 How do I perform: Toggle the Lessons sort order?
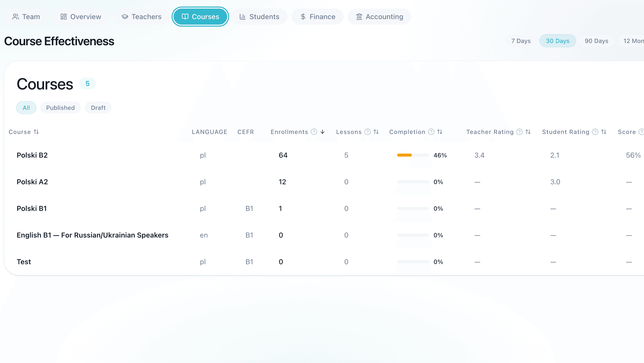[376, 132]
